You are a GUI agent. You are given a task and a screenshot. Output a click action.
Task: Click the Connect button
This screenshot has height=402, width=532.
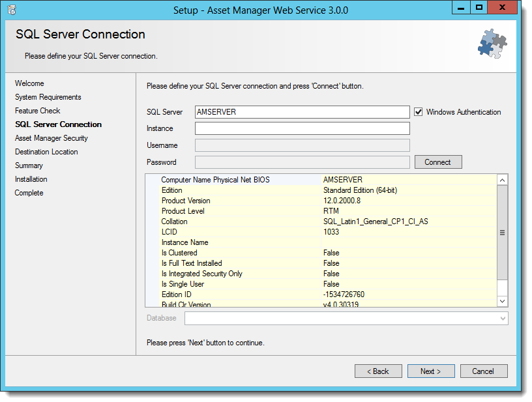click(438, 162)
